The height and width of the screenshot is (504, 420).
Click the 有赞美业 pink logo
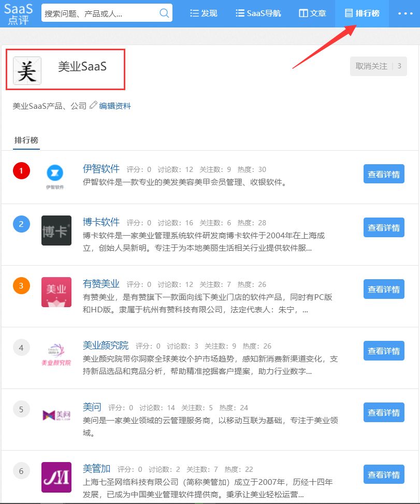[x=56, y=292]
